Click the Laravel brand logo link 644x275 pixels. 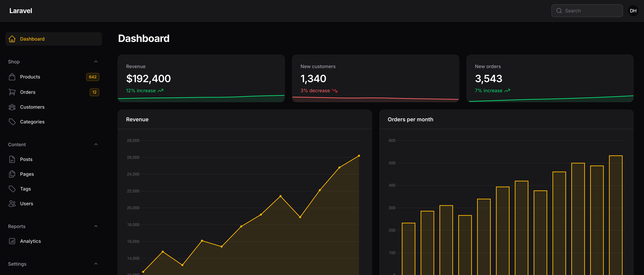click(x=21, y=11)
